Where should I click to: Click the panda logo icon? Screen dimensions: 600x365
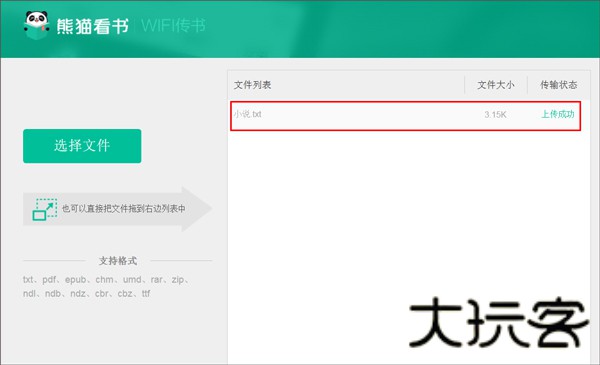coord(36,25)
